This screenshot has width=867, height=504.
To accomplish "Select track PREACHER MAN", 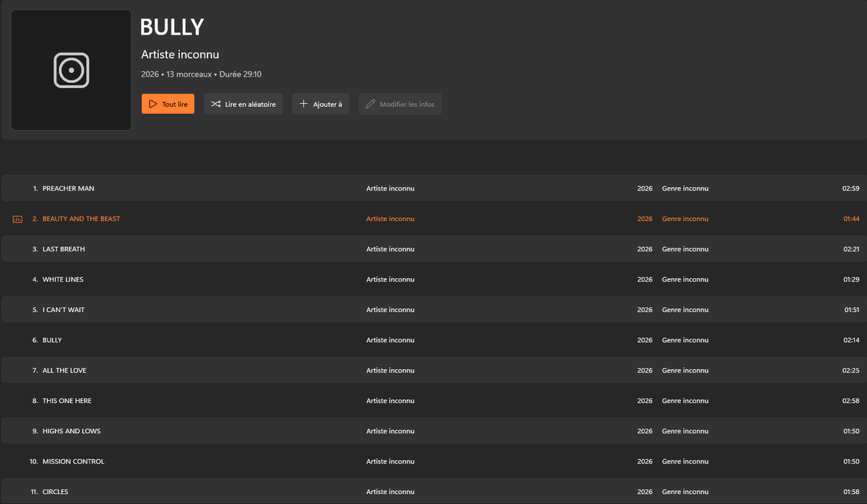I will tap(433, 188).
